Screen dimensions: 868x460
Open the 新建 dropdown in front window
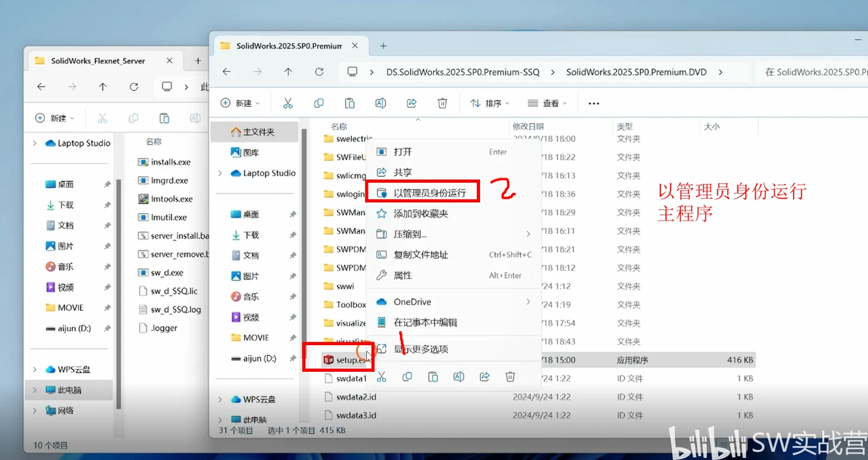(x=240, y=103)
